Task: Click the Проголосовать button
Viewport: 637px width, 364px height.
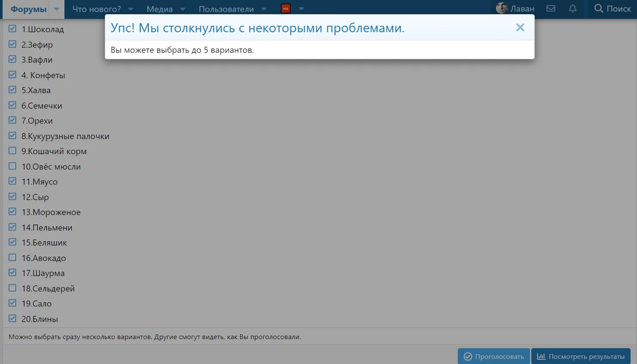Action: [493, 356]
